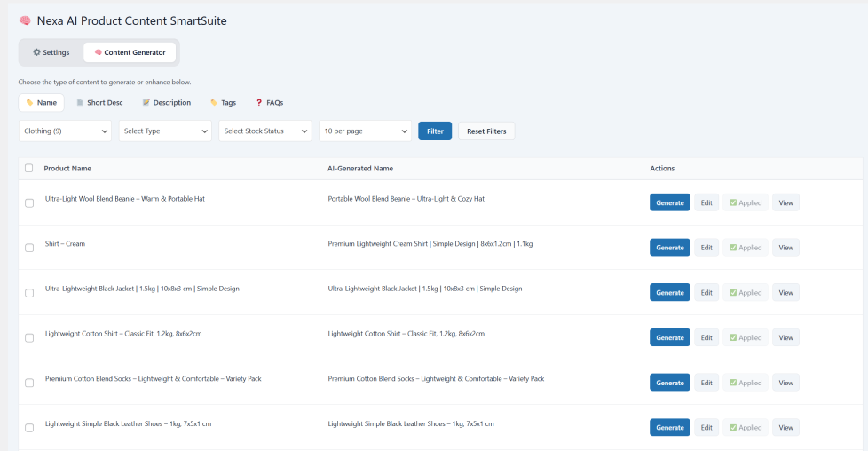Click the label icon beside Tags
The width and height of the screenshot is (868, 451).
click(x=214, y=102)
